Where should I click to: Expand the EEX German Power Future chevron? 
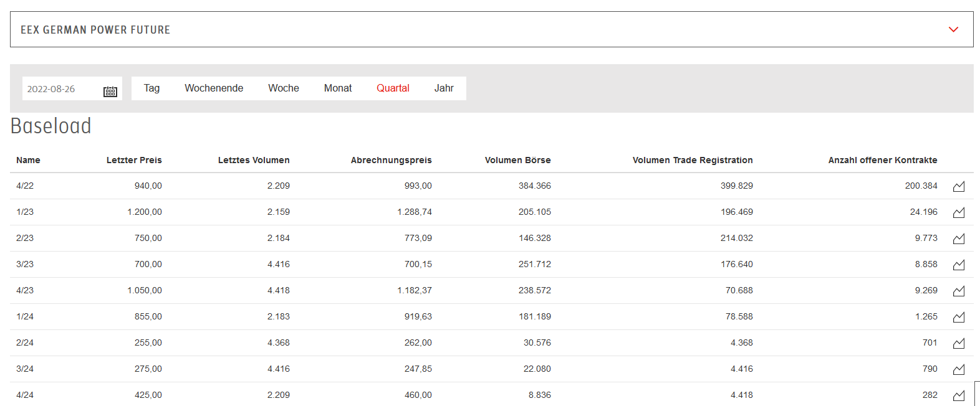[953, 29]
